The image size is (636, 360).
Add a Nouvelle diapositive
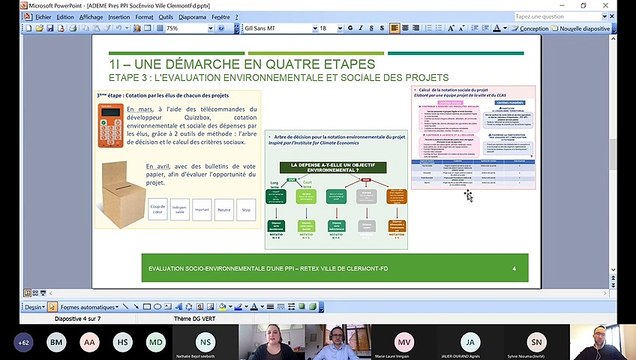tap(580, 28)
